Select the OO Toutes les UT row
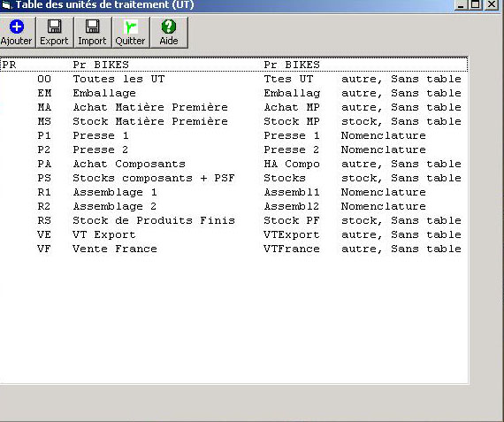Viewport: 504px width, 422px height. click(233, 79)
